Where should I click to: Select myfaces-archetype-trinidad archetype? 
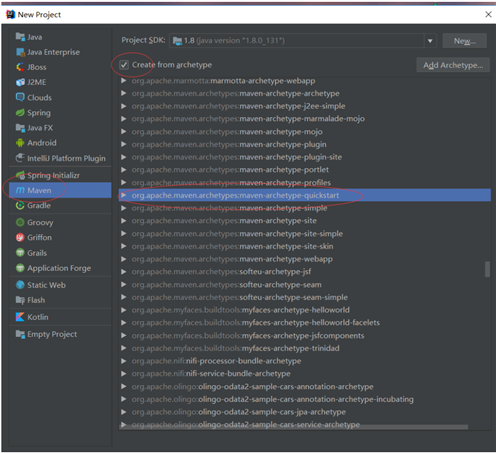[x=305, y=348]
